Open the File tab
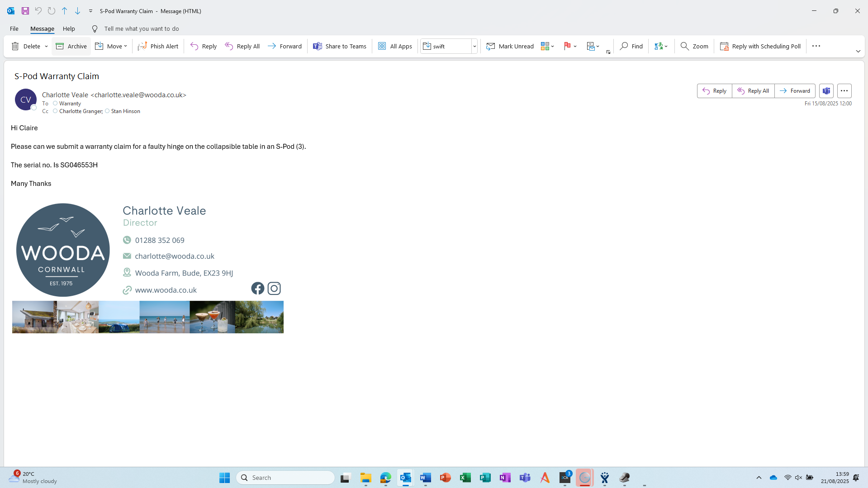 coord(14,28)
